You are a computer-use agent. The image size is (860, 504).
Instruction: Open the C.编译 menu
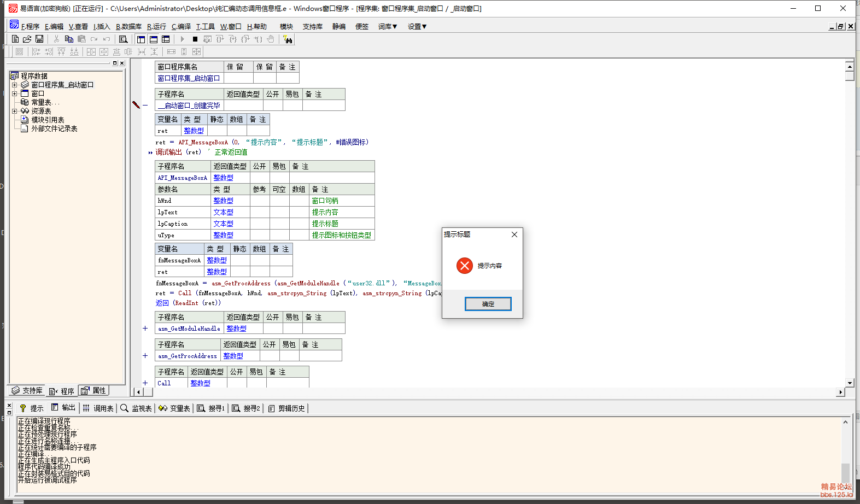(181, 26)
